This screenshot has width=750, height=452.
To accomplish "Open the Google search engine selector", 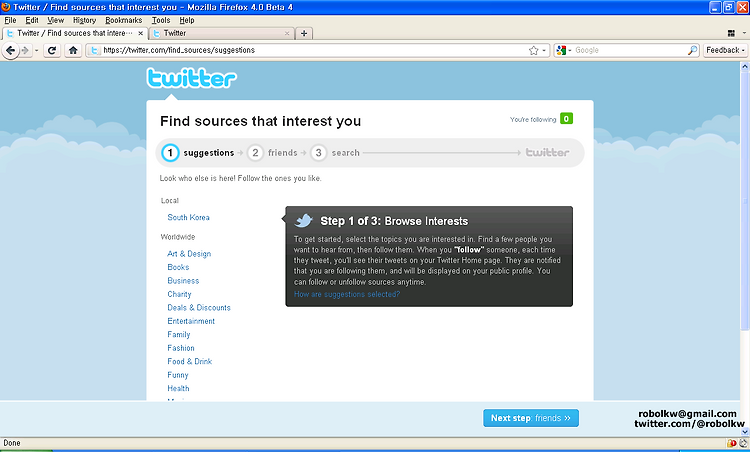I will coord(563,50).
